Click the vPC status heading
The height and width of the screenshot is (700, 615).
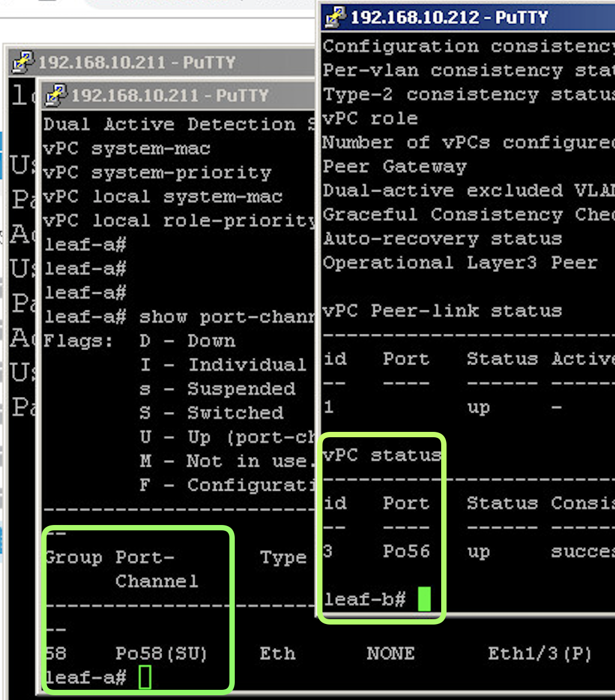(382, 455)
